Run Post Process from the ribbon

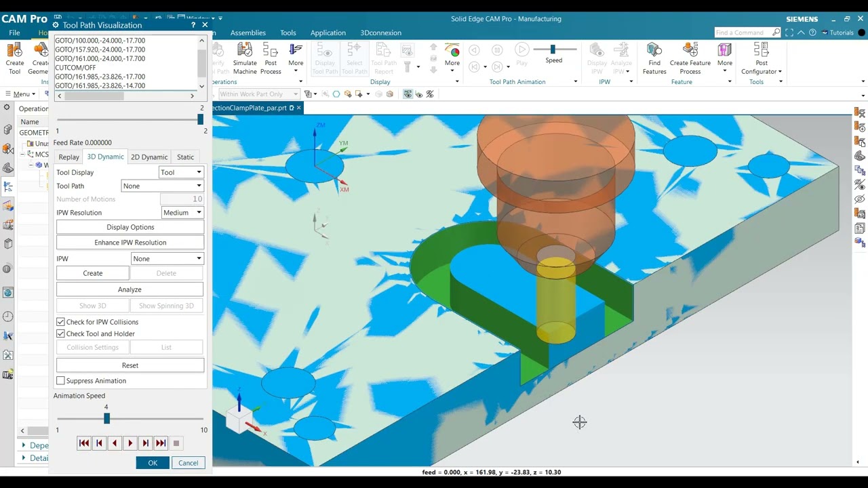(x=271, y=58)
